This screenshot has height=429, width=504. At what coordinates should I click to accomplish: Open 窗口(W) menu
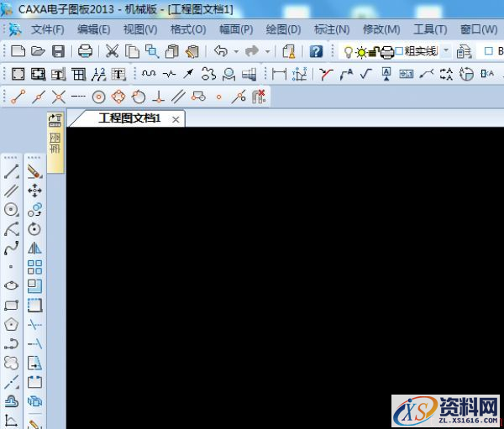point(479,29)
